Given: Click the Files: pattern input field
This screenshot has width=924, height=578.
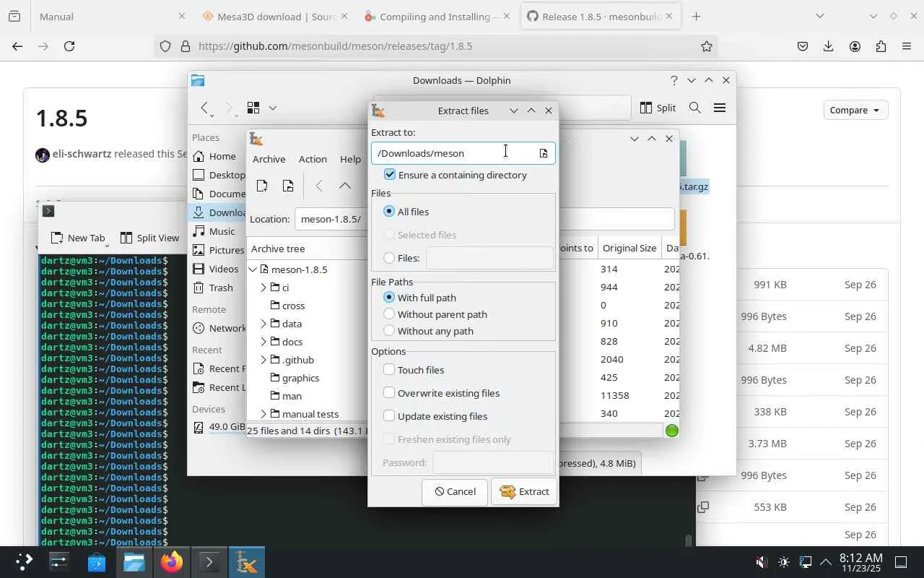Looking at the screenshot, I should click(490, 258).
